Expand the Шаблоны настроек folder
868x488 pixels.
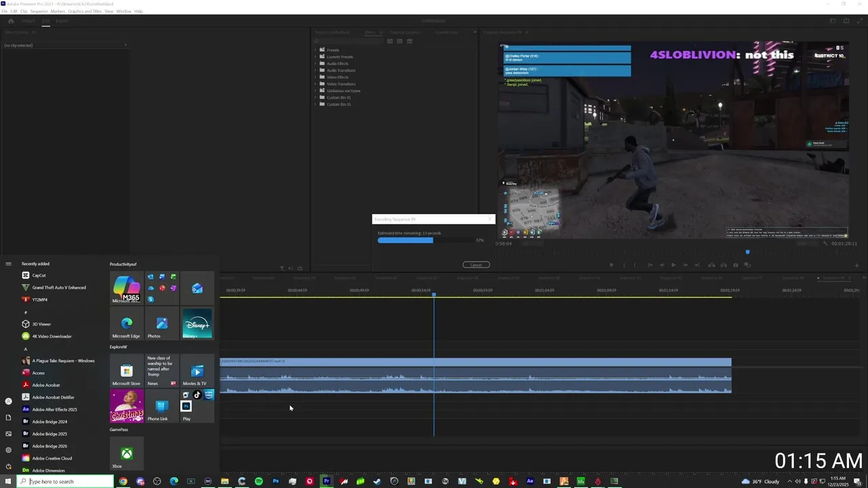point(317,91)
